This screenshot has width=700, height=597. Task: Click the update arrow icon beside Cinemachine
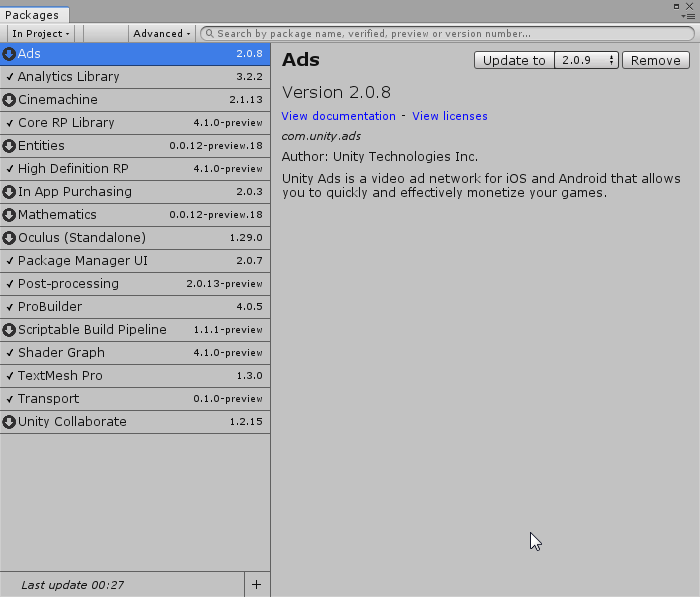pyautogui.click(x=9, y=100)
